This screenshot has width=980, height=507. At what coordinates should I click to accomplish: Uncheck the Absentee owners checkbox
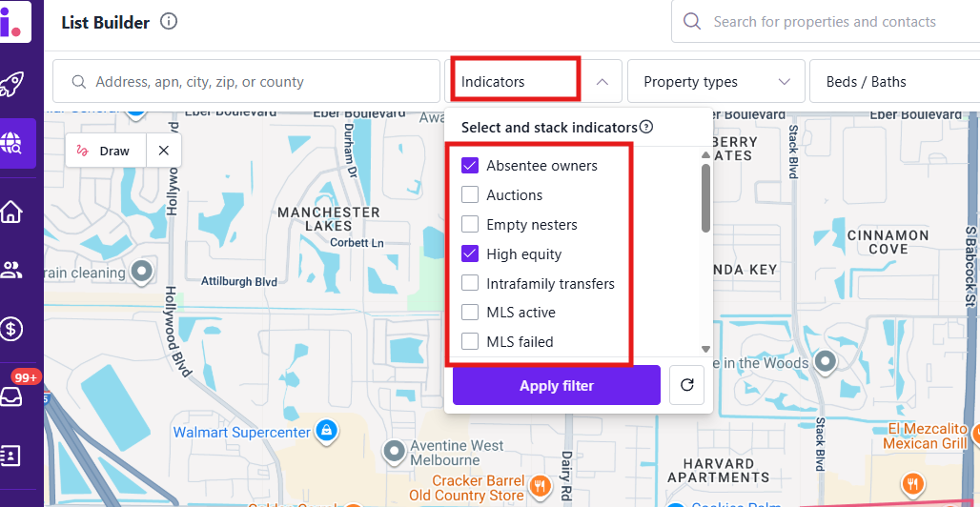point(470,166)
